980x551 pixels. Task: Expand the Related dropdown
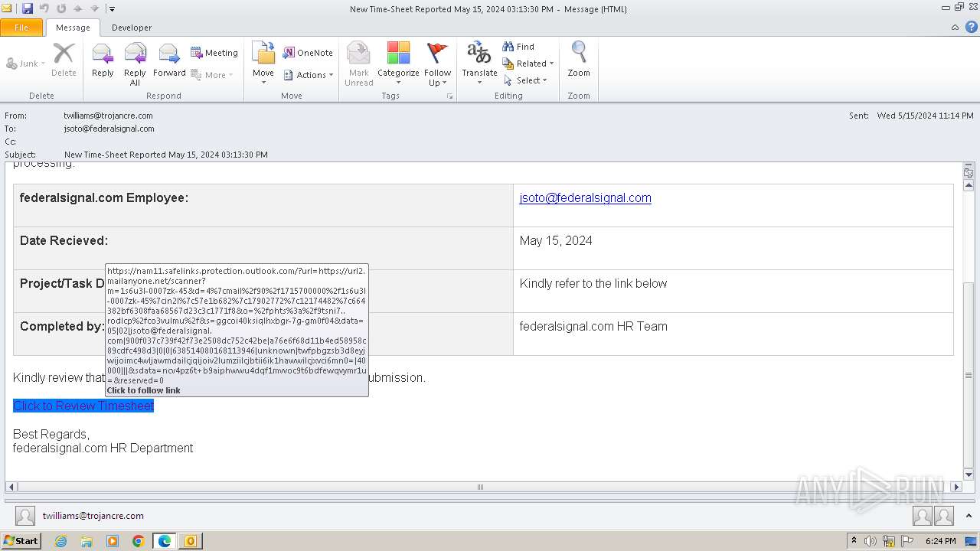(528, 64)
